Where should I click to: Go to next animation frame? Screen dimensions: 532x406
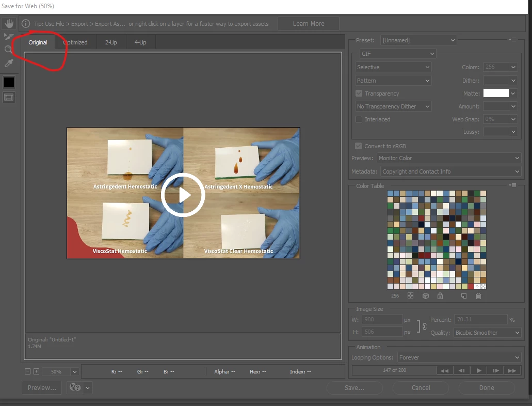[496, 370]
